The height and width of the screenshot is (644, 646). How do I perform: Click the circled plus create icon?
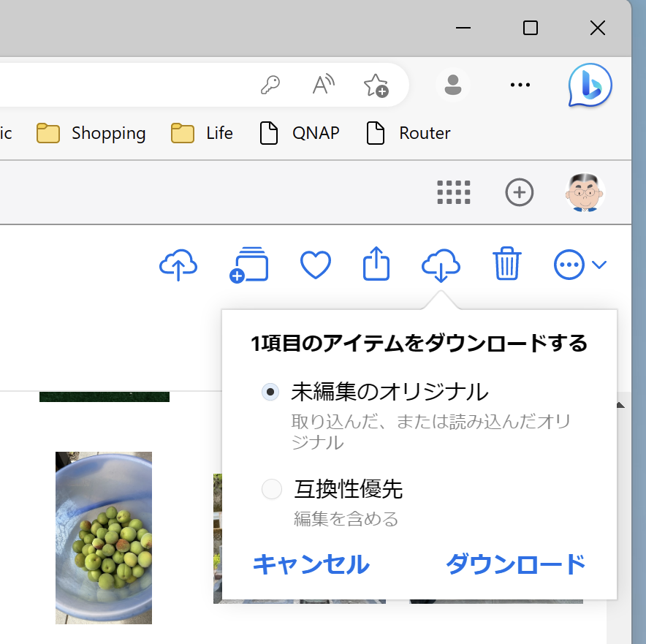(520, 192)
